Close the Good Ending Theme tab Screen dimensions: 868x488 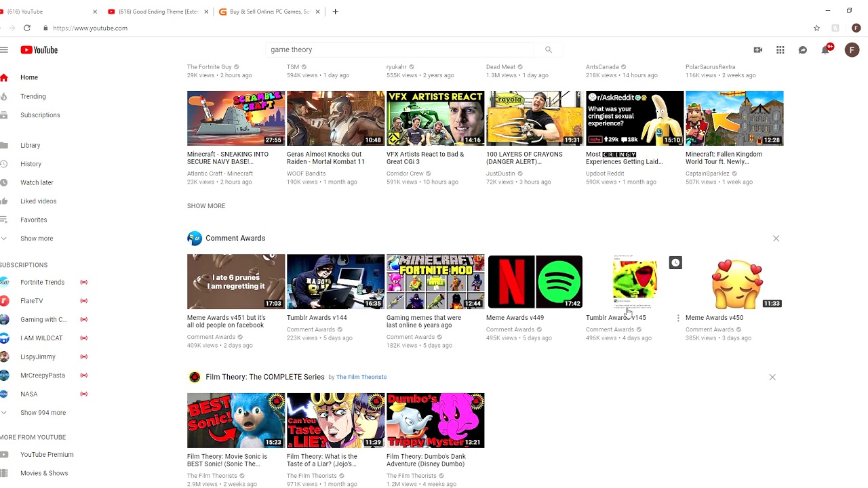click(206, 12)
